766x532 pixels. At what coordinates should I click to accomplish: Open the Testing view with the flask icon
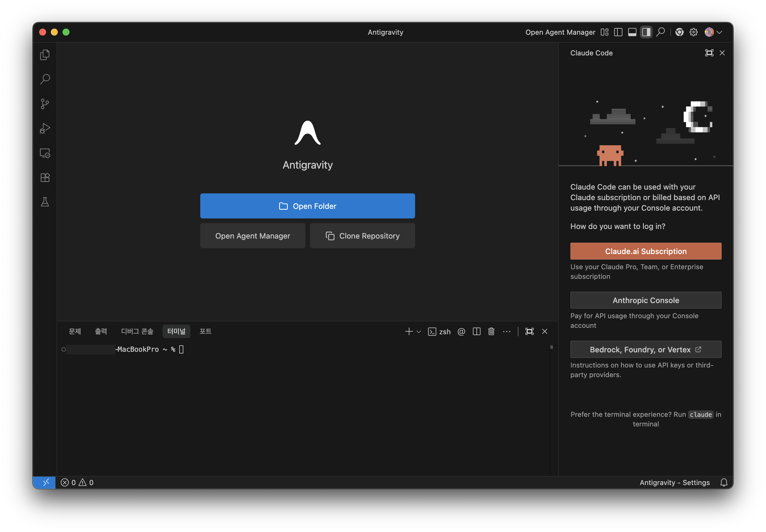point(45,202)
